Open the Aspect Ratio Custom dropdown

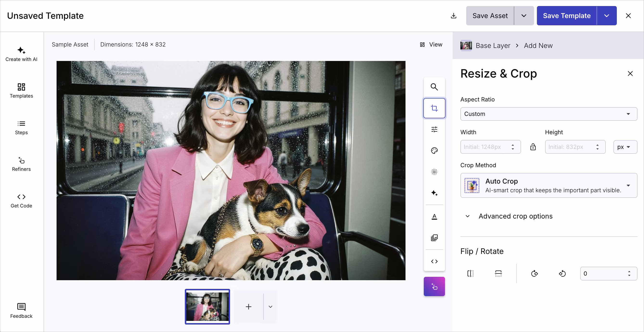pyautogui.click(x=548, y=114)
